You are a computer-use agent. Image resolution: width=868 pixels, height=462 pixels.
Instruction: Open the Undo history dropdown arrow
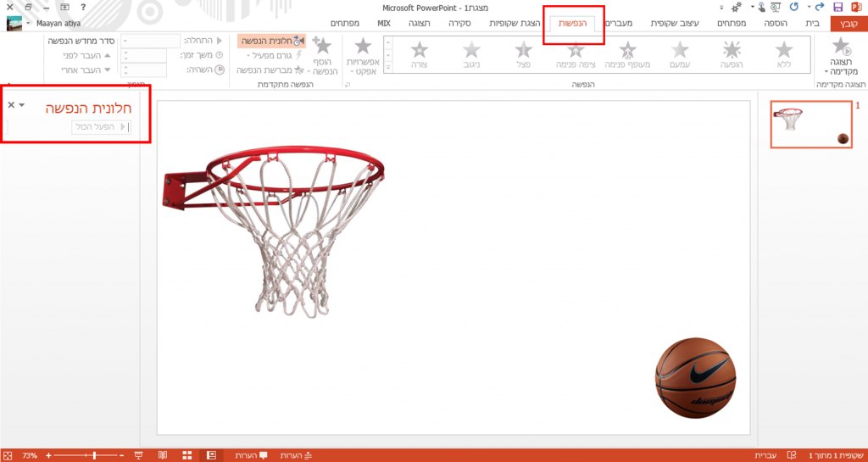pyautogui.click(x=810, y=7)
